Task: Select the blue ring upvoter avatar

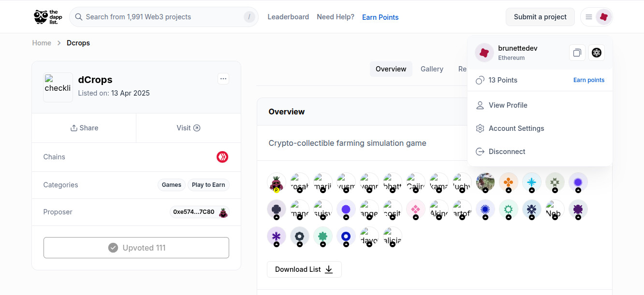Action: click(x=346, y=236)
